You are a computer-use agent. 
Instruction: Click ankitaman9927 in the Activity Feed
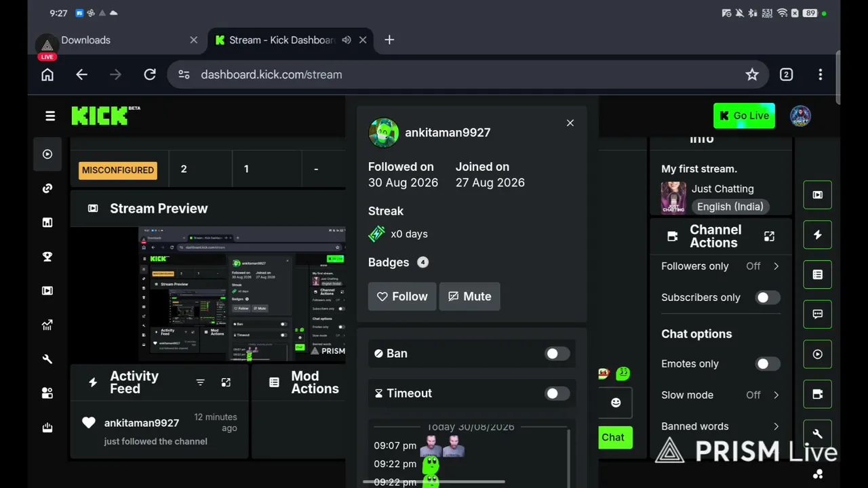pyautogui.click(x=142, y=423)
